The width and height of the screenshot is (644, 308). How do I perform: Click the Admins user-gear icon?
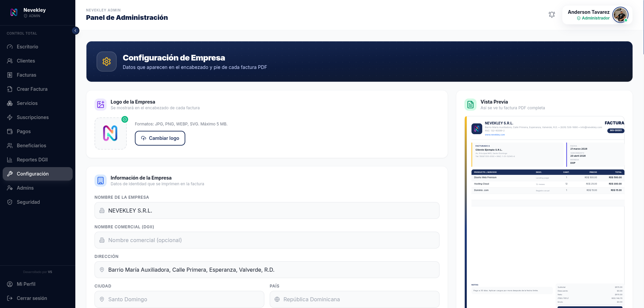[10, 188]
